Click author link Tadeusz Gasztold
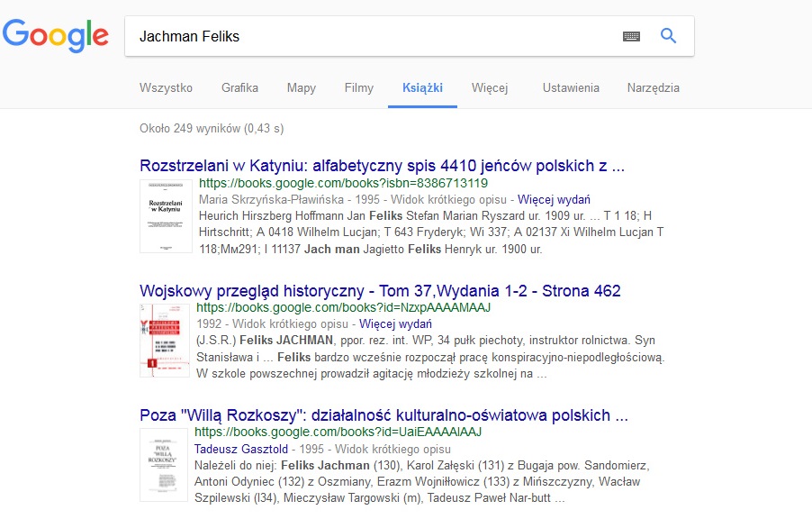 pyautogui.click(x=240, y=449)
